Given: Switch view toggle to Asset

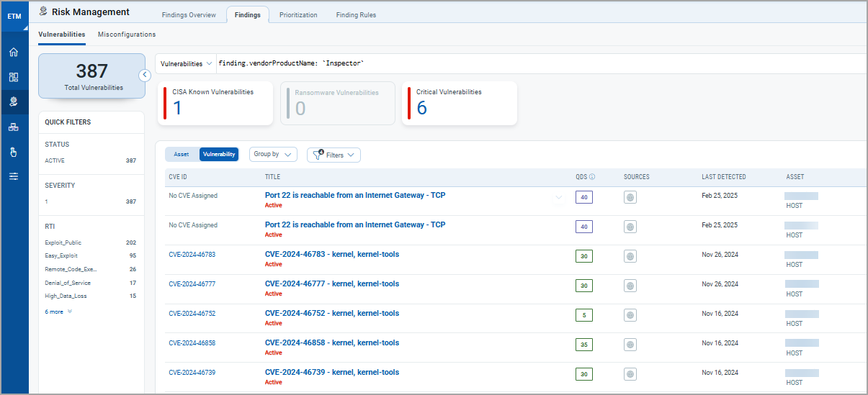Looking at the screenshot, I should [182, 155].
